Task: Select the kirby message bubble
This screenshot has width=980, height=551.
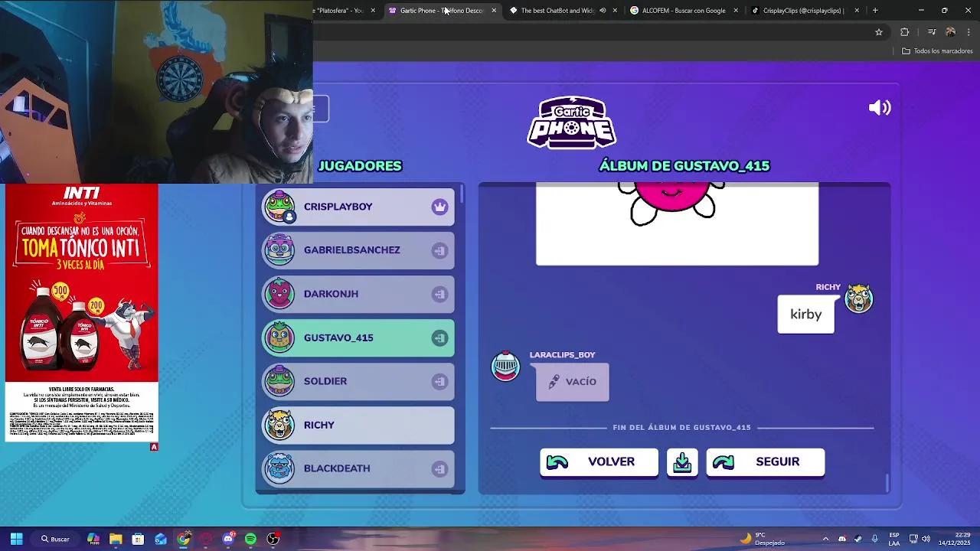Action: (x=805, y=315)
